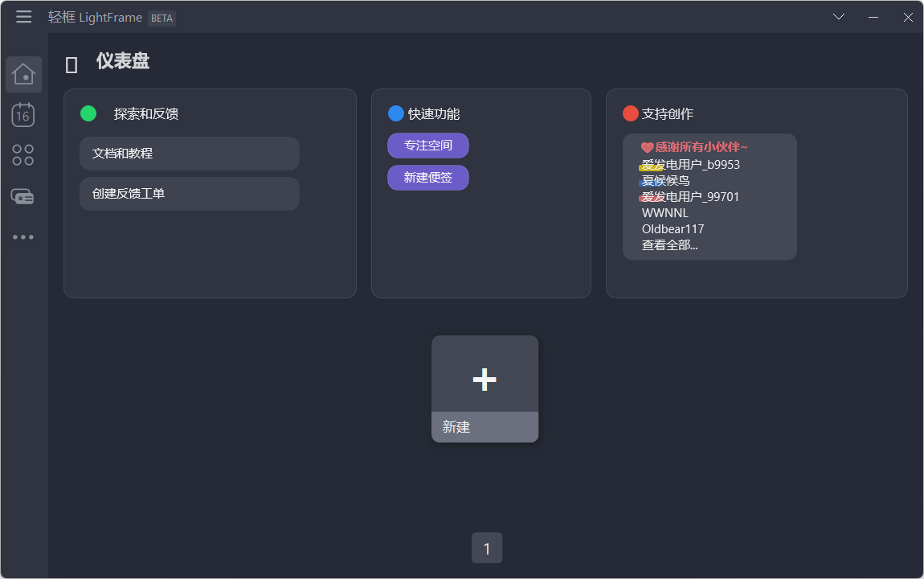Viewport: 924px width, 579px height.
Task: Click 创建反馈工单 to create a ticket
Action: coord(190,194)
